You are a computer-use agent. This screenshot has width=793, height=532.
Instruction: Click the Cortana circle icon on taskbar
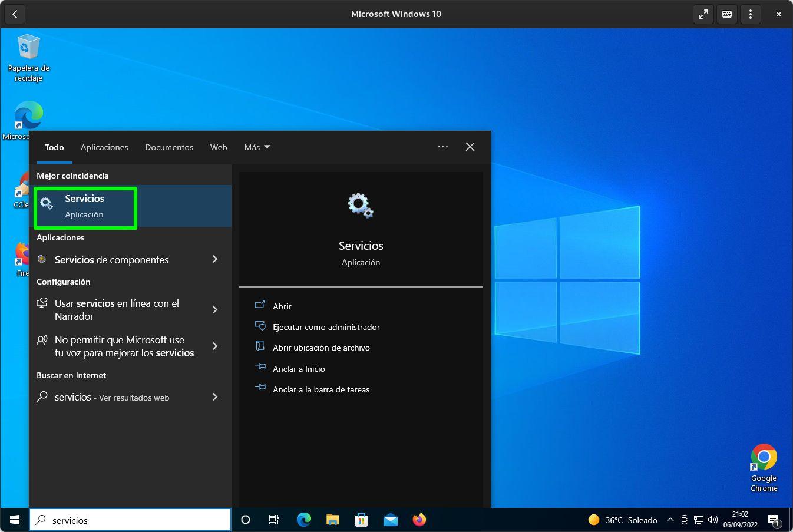246,520
